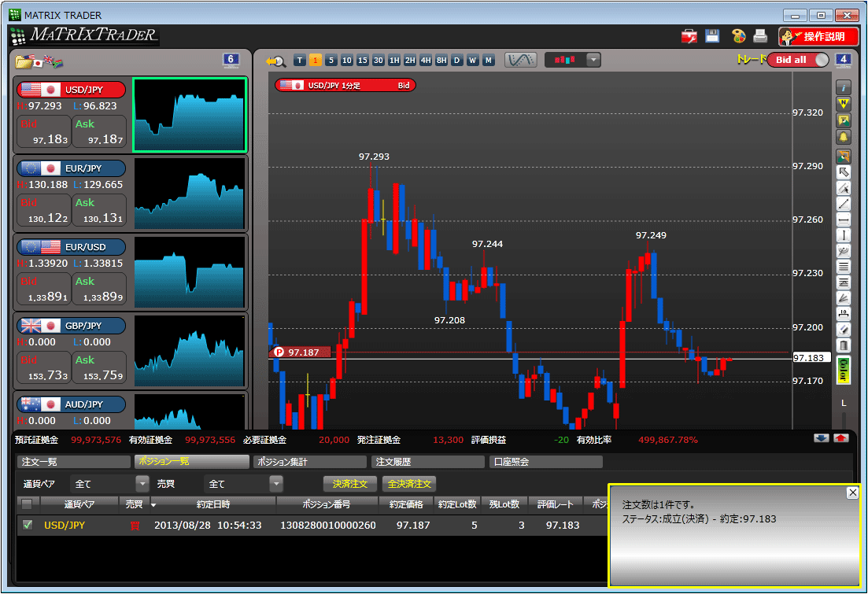The image size is (868, 594).
Task: Click the 売買 column sort arrow
Action: coord(153,505)
